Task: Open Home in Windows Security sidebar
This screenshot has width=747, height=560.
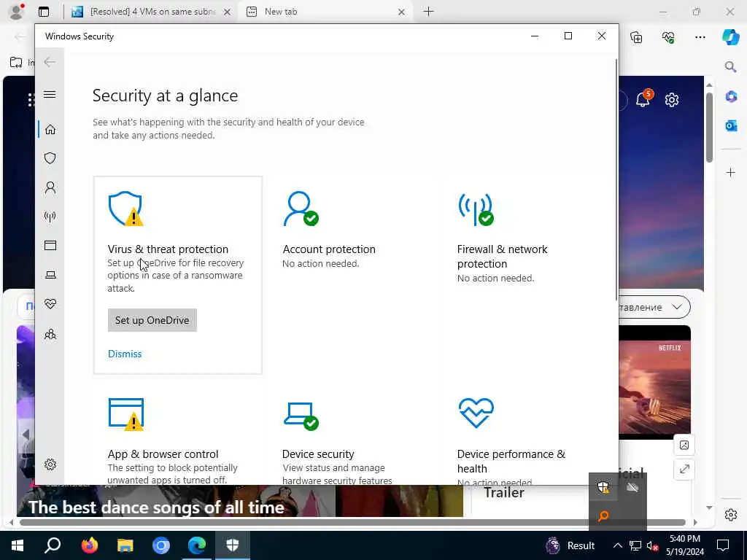Action: click(50, 130)
